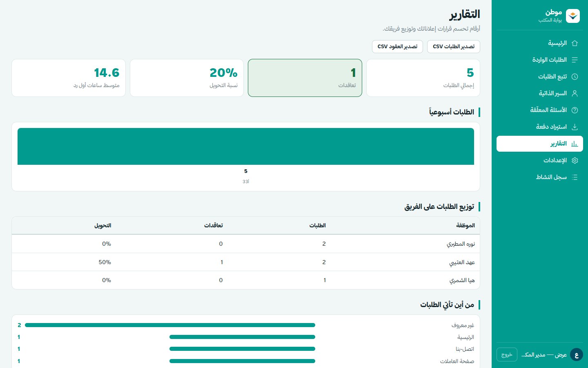Click the clock icon beside تتبع الطلبات
Viewport: 588px width, 368px height.
coord(575,76)
